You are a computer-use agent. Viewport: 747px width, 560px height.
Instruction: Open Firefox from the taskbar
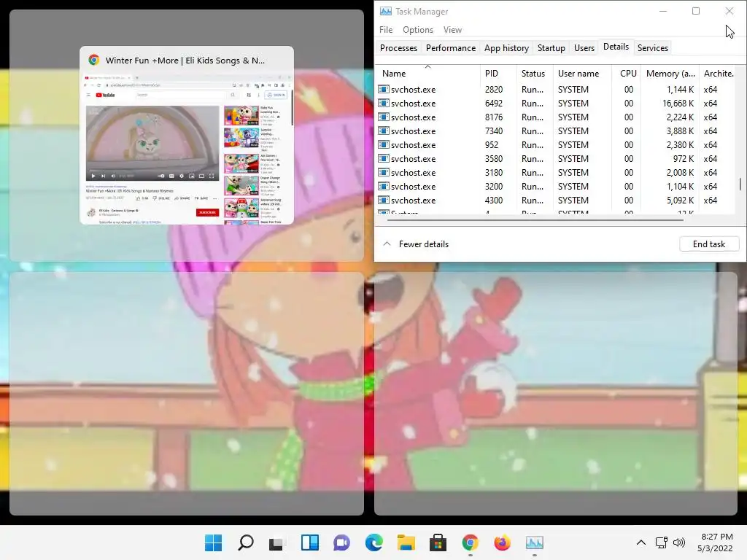coord(502,542)
